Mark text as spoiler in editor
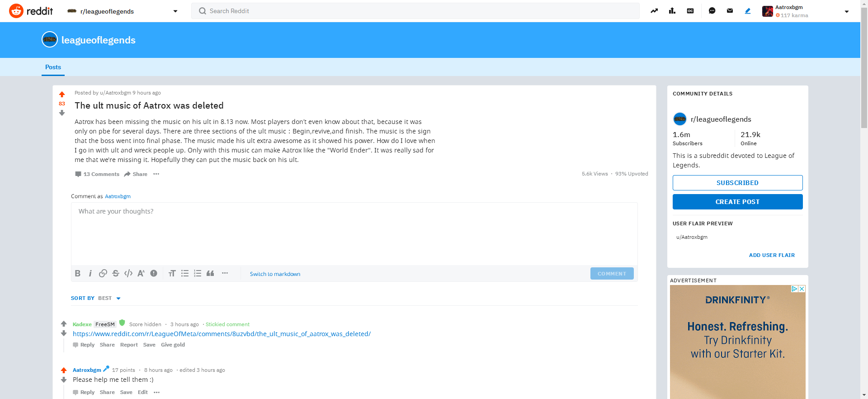This screenshot has width=868, height=399. [x=154, y=273]
